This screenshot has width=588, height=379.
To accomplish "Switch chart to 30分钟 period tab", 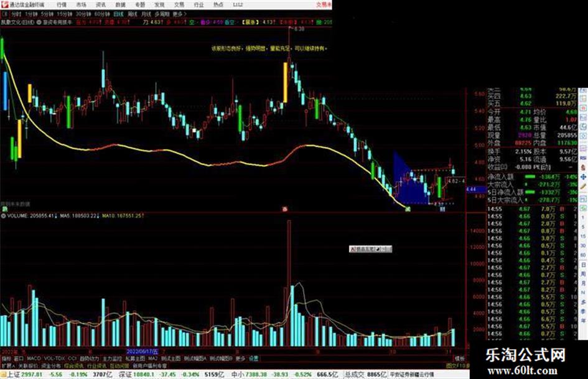I will coord(83,14).
